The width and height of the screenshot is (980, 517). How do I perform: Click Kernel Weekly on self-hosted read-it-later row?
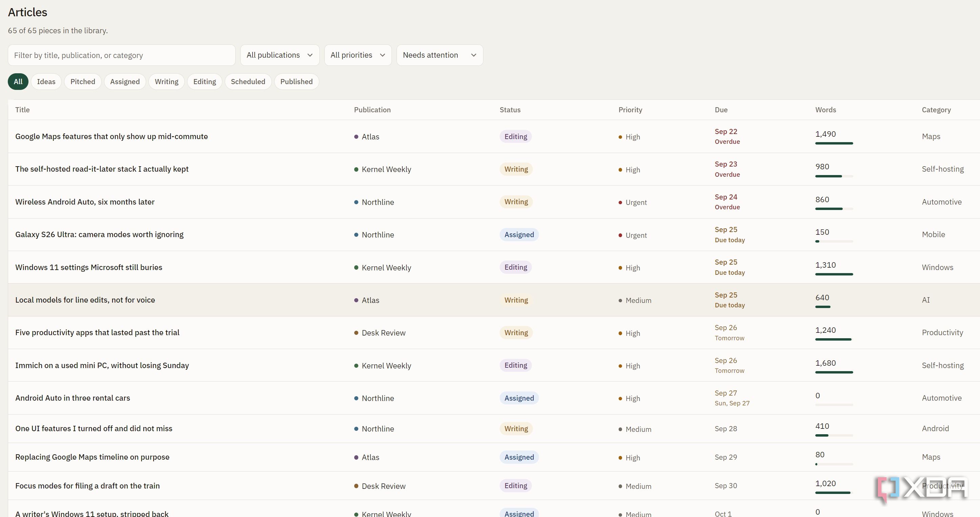(x=383, y=169)
